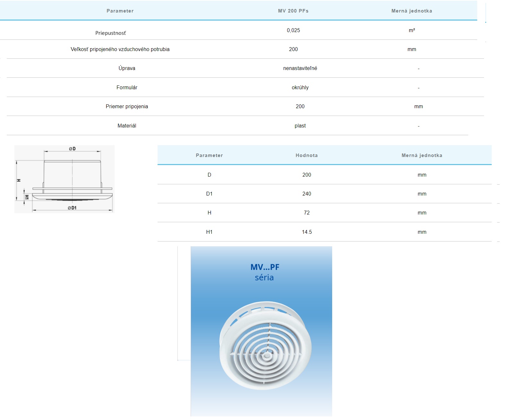The image size is (509, 420).
Task: Click the "D1" row in dimensions table
Action: (209, 194)
